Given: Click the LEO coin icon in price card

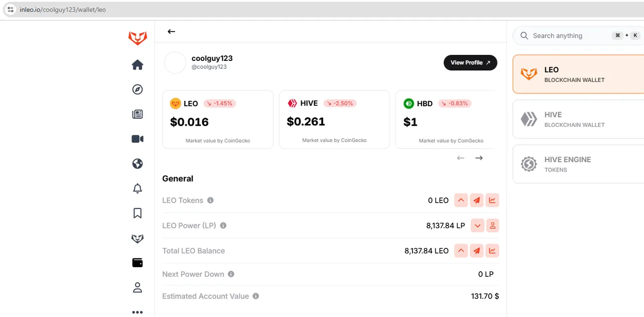Looking at the screenshot, I should pyautogui.click(x=176, y=104).
